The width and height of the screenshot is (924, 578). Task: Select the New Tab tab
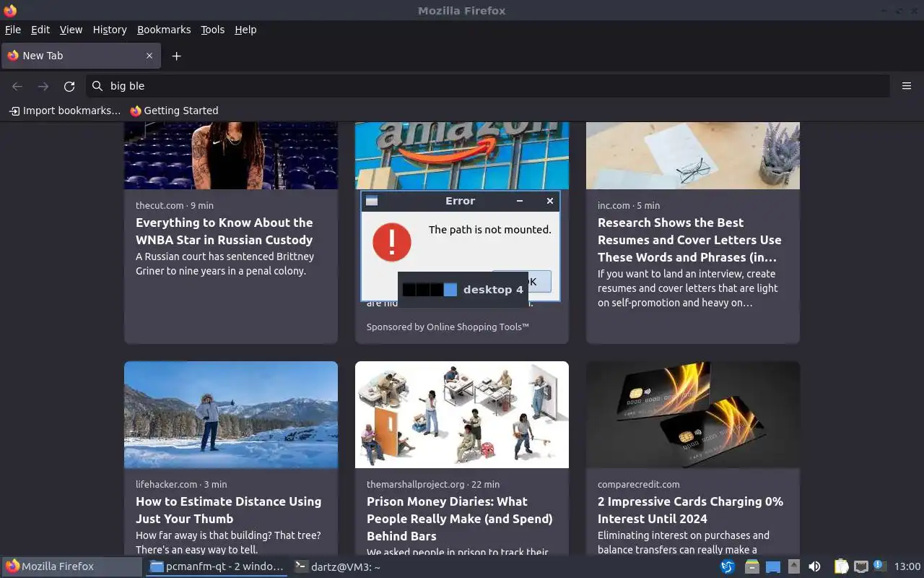(79, 56)
